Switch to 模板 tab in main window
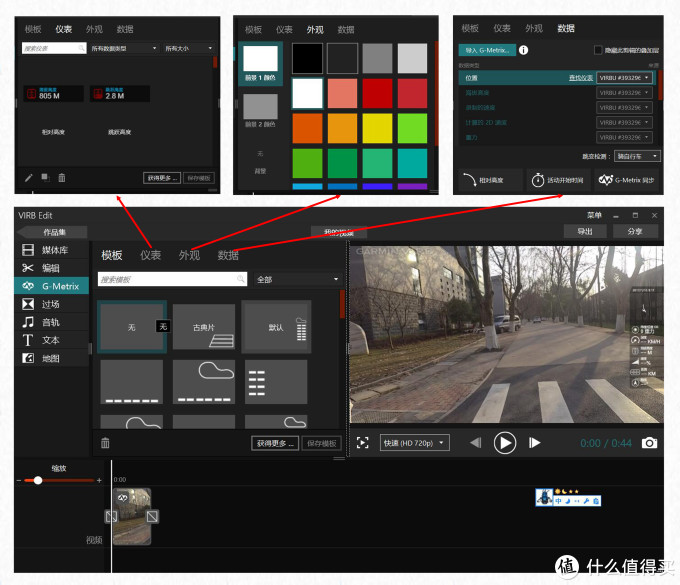 [111, 255]
